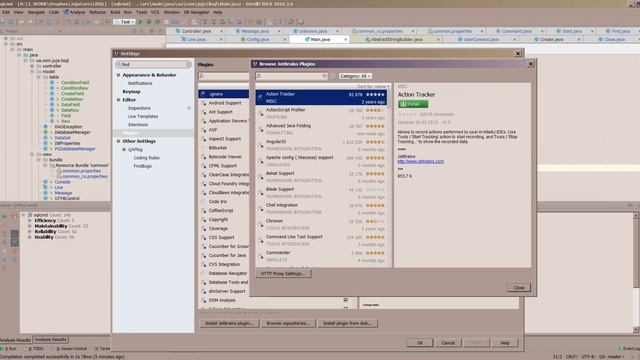Open the Refactor menu
Image resolution: width=640 pixels, height=360 pixels.
pyautogui.click(x=98, y=12)
